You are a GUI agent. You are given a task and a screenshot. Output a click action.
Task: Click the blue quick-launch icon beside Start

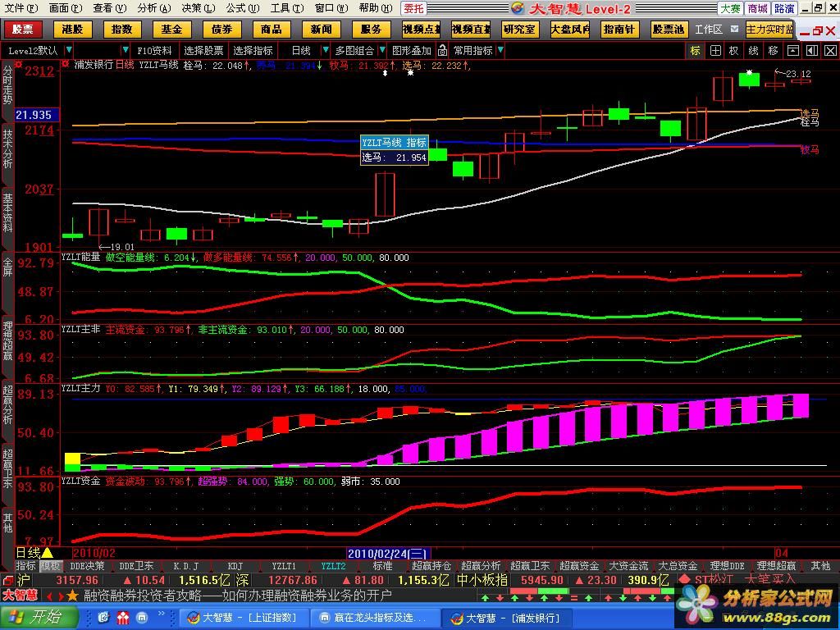click(x=103, y=619)
